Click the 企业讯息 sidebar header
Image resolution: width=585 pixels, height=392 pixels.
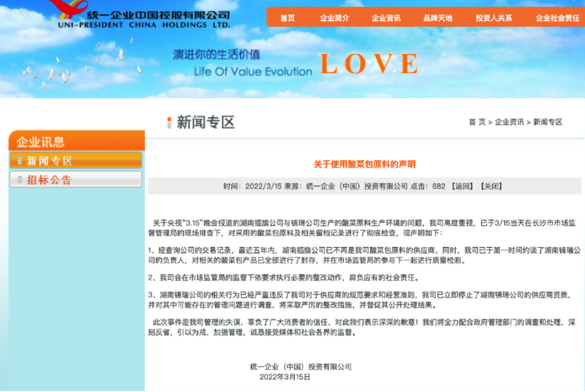(40, 140)
